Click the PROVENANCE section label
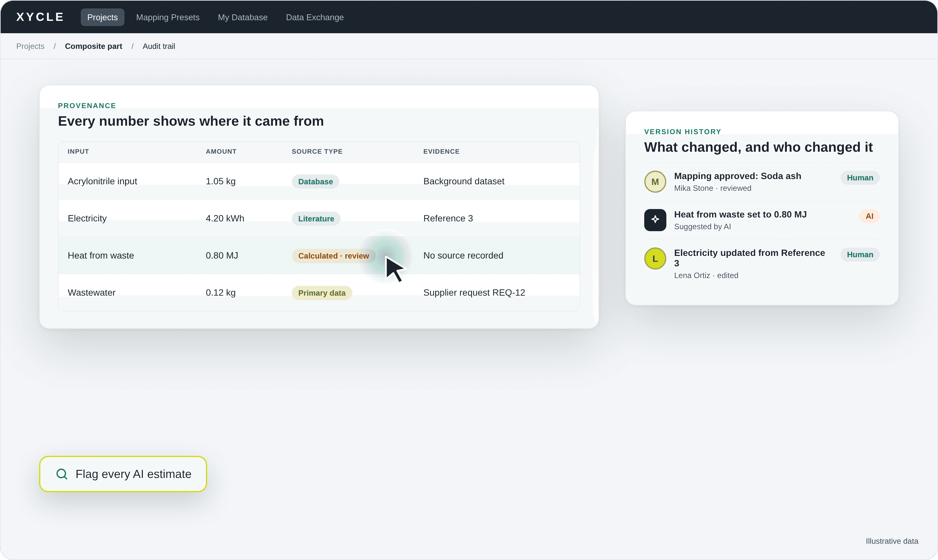This screenshot has width=938, height=560. pos(86,106)
